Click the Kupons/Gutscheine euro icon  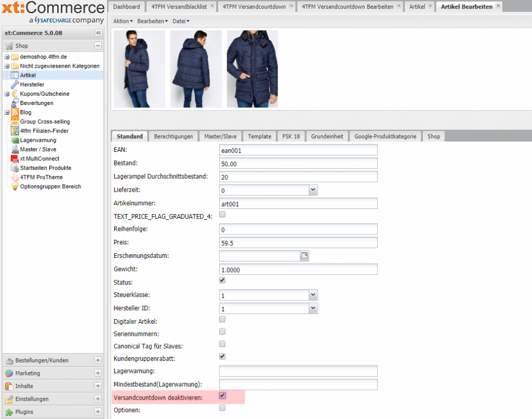[15, 94]
